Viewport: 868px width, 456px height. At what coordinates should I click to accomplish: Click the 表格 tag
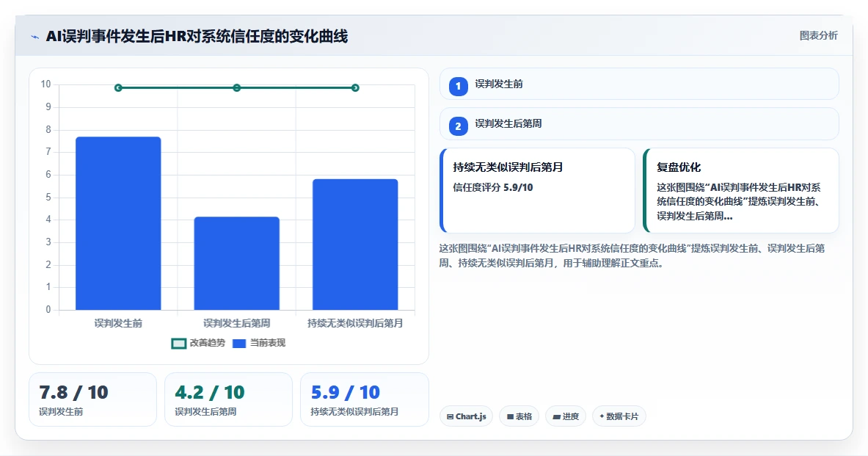(519, 416)
